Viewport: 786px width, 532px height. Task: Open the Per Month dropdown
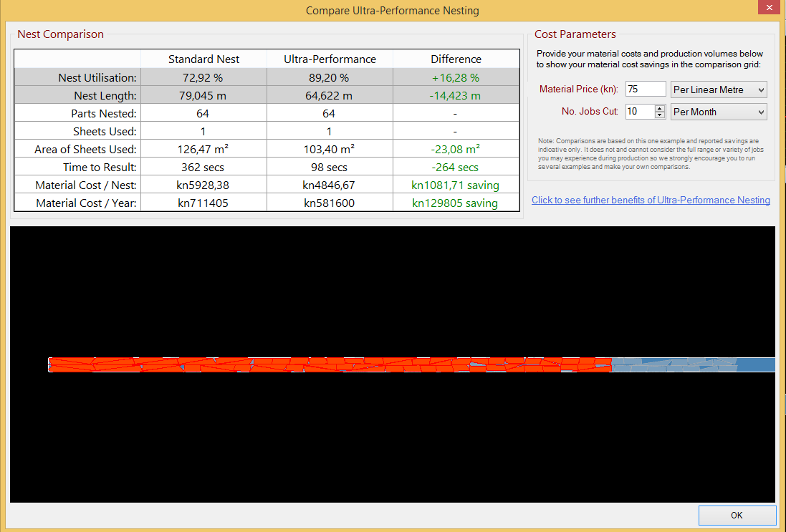[717, 112]
